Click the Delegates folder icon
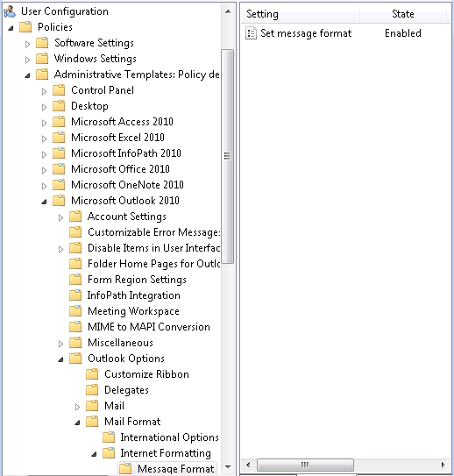Image resolution: width=454 pixels, height=476 pixels. click(92, 390)
